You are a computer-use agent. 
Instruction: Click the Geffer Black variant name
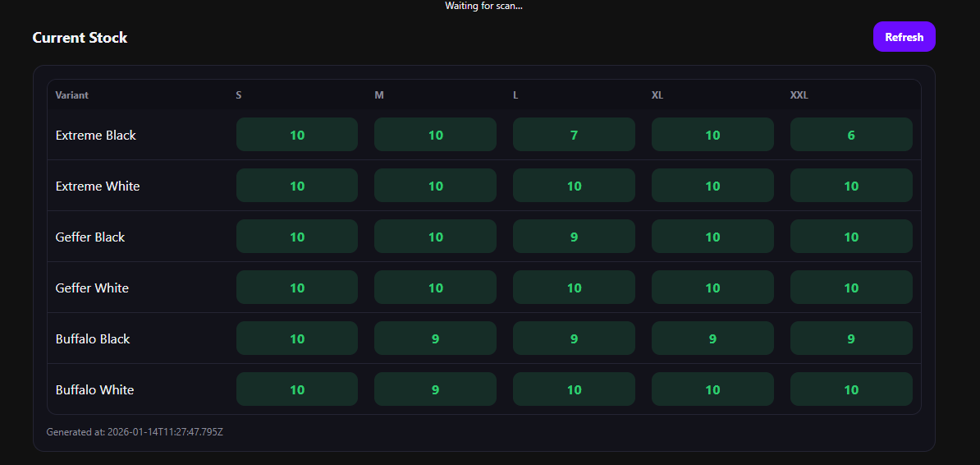tap(90, 237)
